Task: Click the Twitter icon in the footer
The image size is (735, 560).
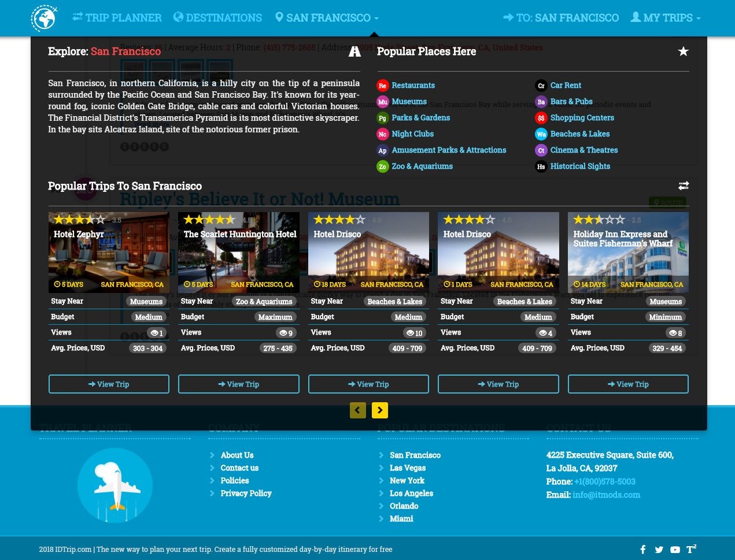Action: tap(659, 549)
